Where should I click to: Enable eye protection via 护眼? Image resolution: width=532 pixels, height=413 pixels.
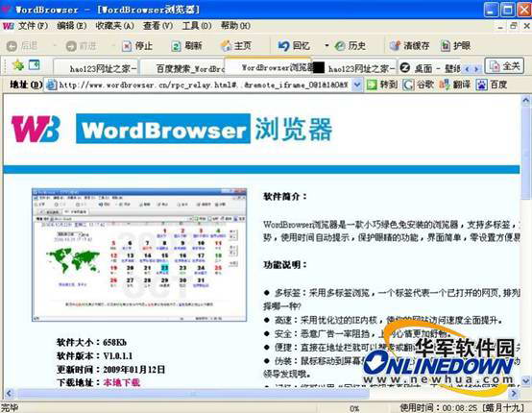[456, 46]
